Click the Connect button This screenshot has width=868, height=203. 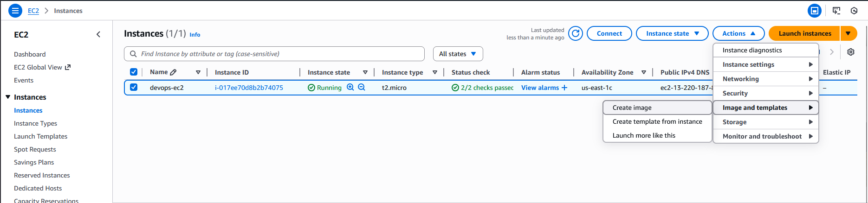pyautogui.click(x=609, y=33)
